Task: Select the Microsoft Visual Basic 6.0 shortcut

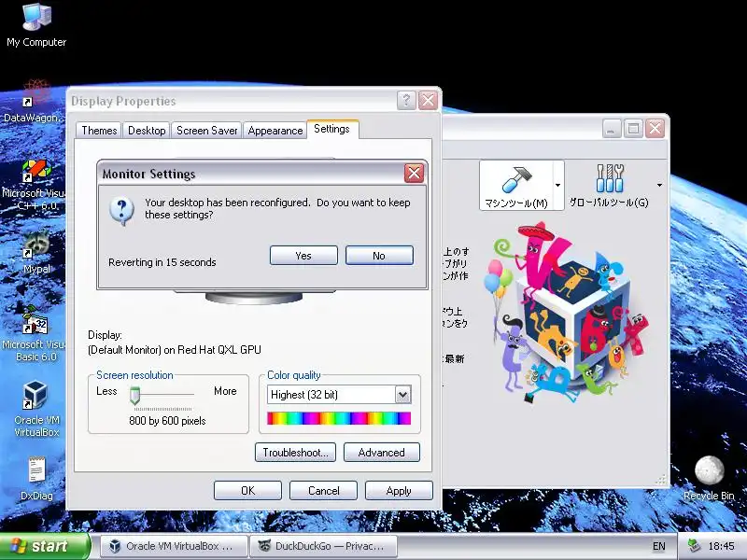Action: (34, 333)
